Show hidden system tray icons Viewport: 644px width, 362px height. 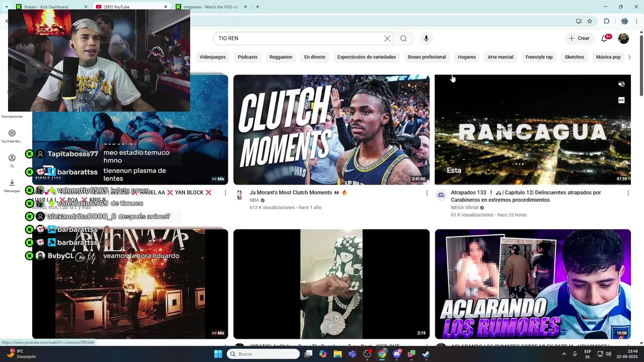tap(563, 354)
